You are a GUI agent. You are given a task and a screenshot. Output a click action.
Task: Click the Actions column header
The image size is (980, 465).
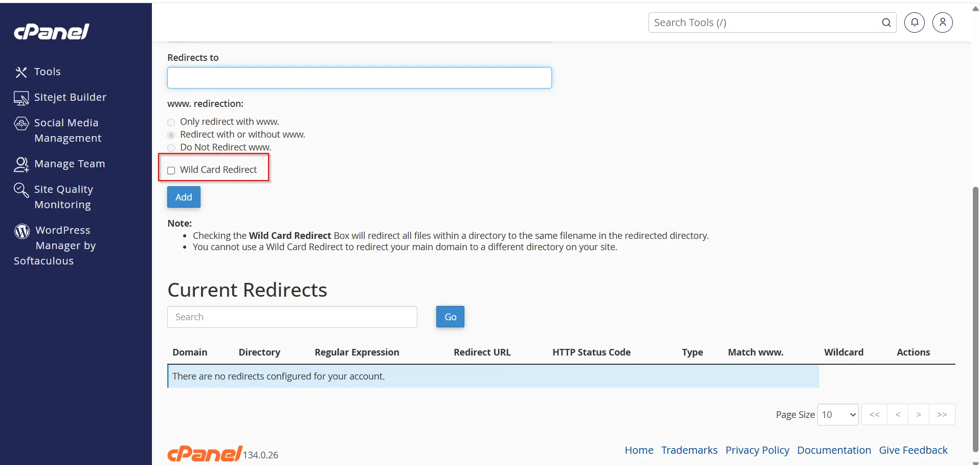coord(913,352)
